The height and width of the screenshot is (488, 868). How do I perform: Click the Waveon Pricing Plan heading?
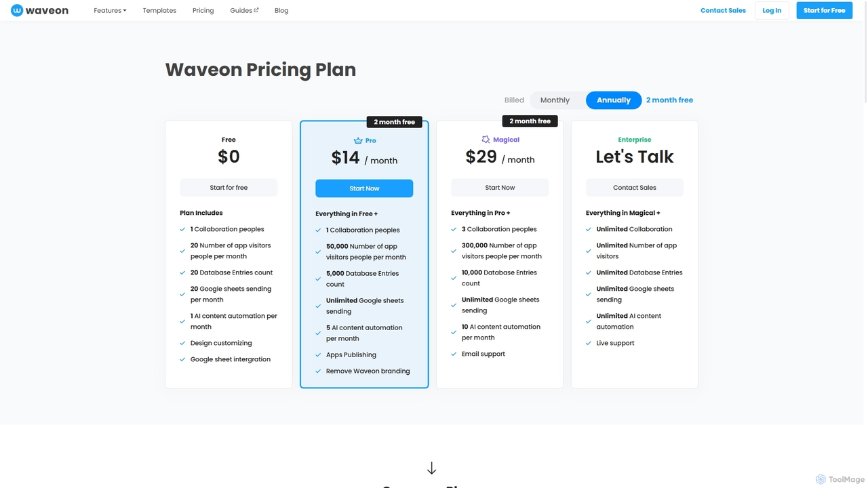click(260, 70)
